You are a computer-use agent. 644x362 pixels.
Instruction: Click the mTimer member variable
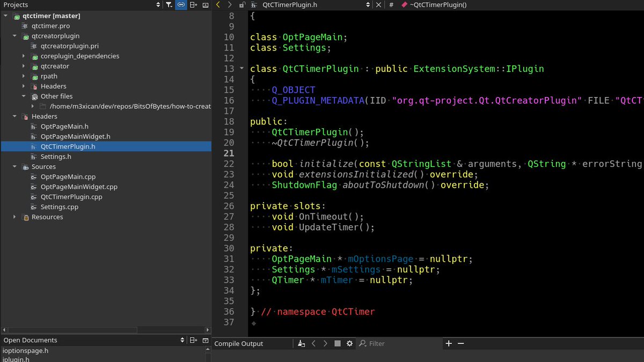337,280
